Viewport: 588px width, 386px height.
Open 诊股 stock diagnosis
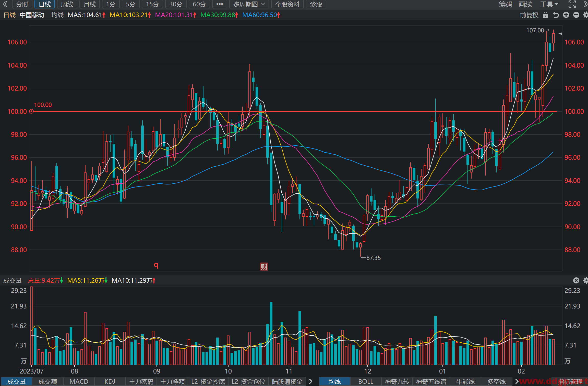(x=316, y=4)
